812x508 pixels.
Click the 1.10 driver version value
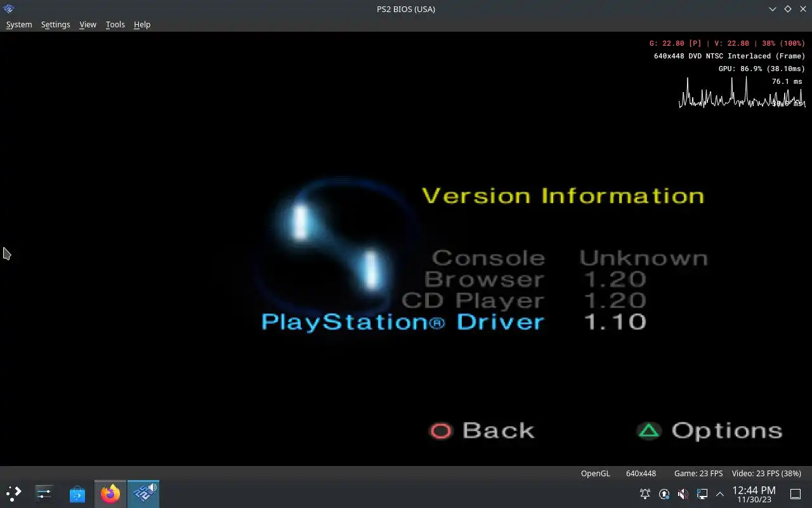[615, 321]
